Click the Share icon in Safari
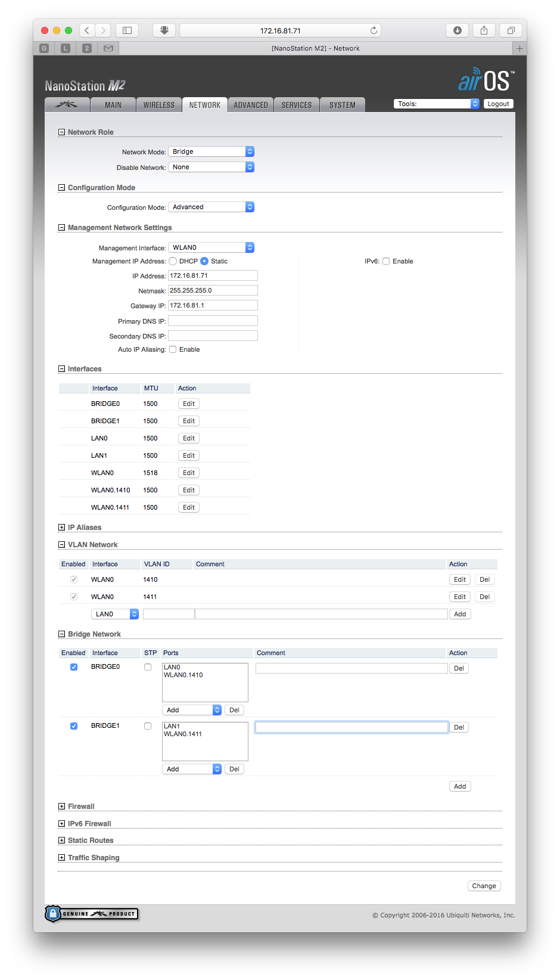Screen dimensions: 560x980 pyautogui.click(x=484, y=30)
